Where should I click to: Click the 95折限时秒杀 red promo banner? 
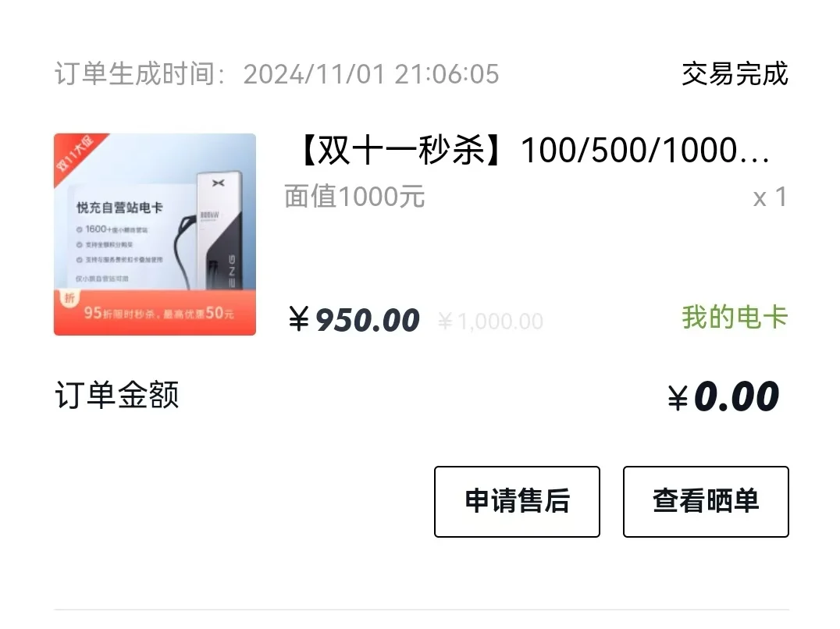coord(155,313)
